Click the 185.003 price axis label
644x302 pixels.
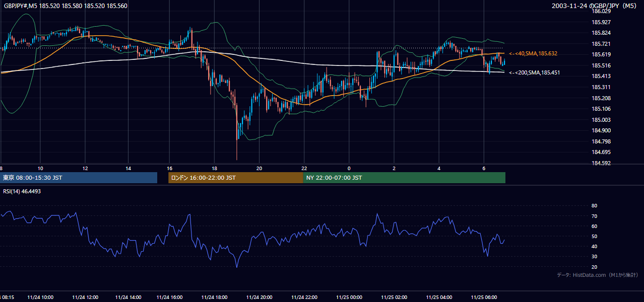[601, 120]
